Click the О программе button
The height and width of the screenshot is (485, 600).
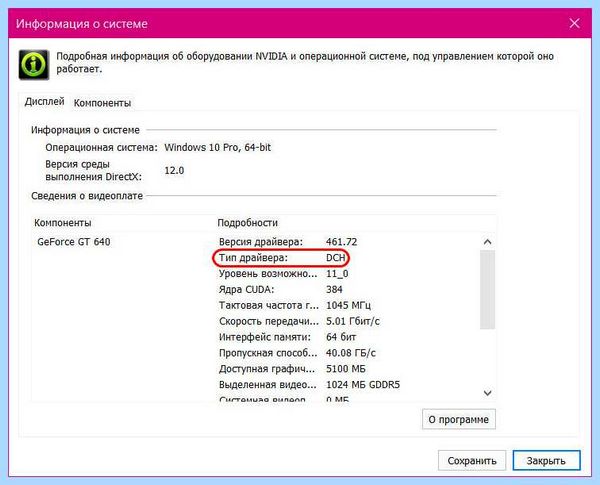click(x=458, y=419)
